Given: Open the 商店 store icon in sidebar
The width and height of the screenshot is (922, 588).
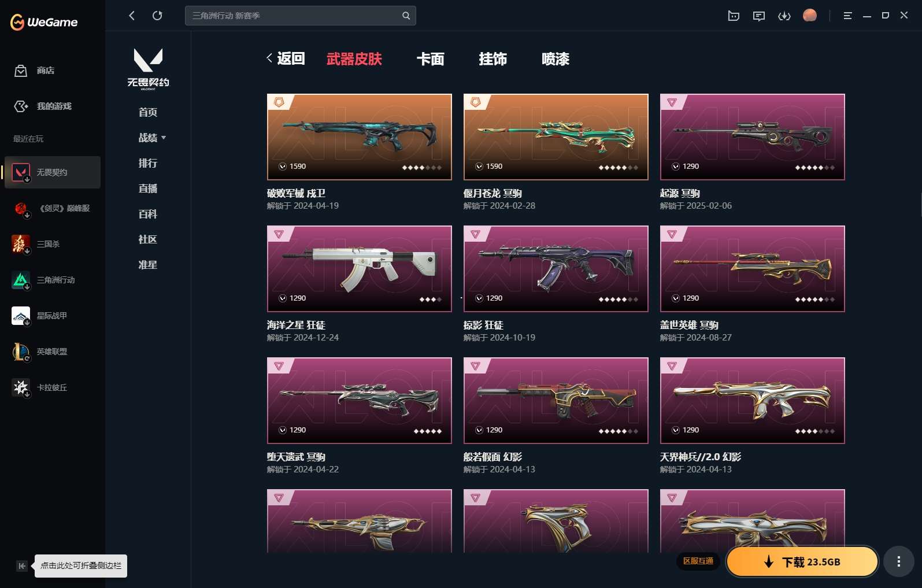Looking at the screenshot, I should coord(21,71).
